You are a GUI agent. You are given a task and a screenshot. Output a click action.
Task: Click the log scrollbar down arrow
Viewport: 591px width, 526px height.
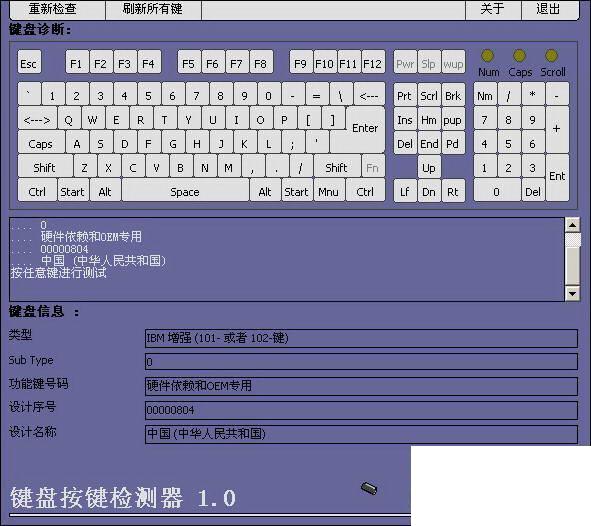coord(573,293)
